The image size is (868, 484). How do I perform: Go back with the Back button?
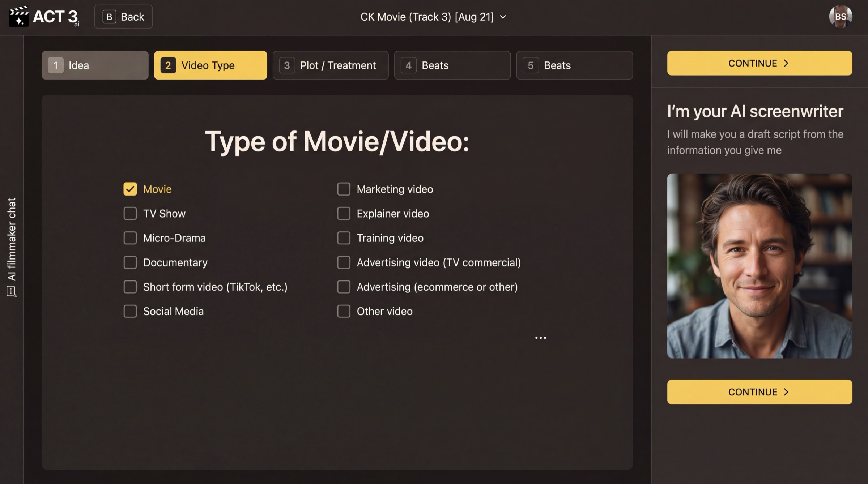[x=123, y=17]
